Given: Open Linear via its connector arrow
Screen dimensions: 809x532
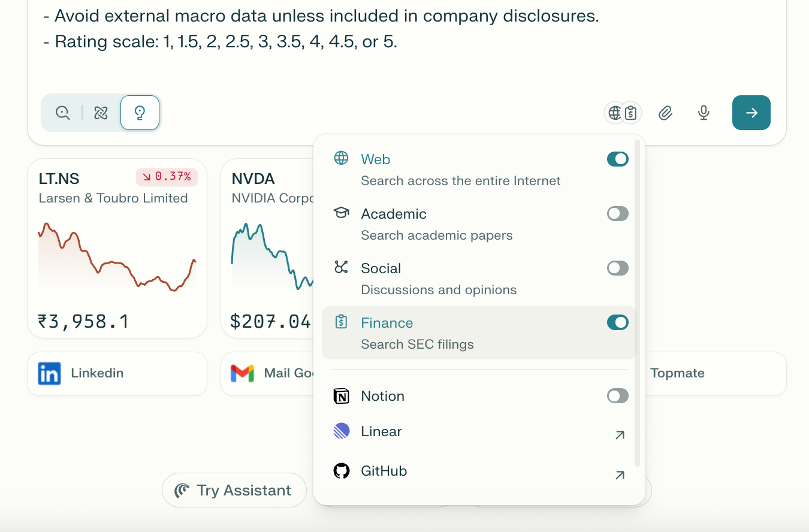Looking at the screenshot, I should (620, 435).
